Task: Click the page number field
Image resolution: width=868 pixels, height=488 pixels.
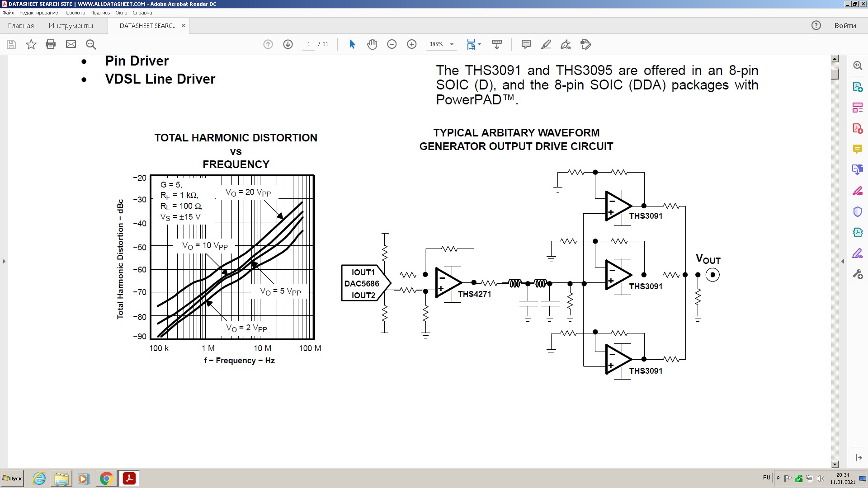Action: 309,44
